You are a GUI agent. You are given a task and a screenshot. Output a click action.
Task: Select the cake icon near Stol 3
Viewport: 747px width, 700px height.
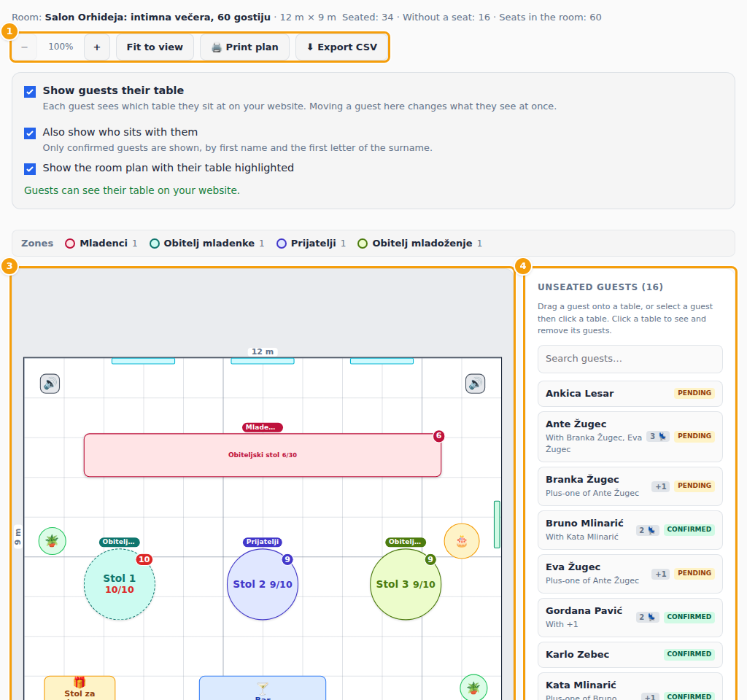462,541
